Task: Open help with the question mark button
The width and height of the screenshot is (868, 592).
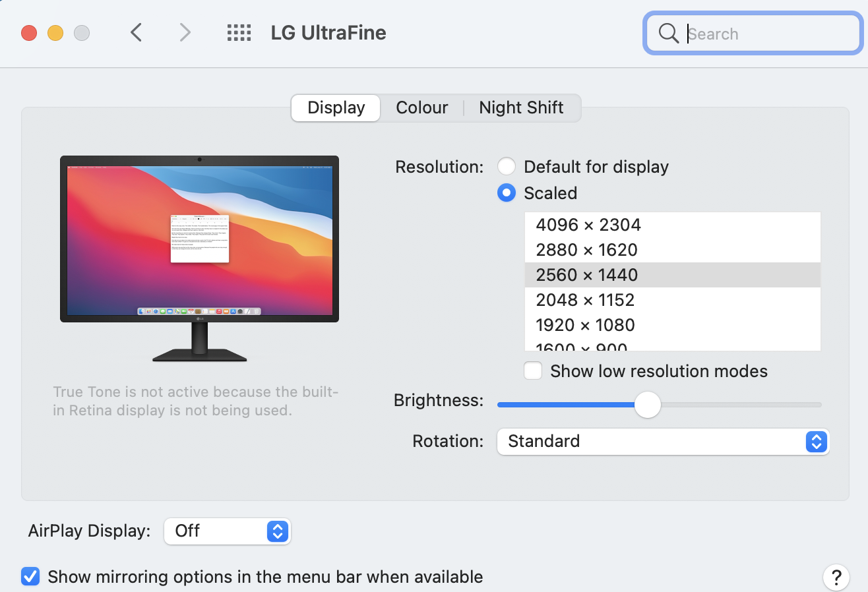Action: coord(836,577)
